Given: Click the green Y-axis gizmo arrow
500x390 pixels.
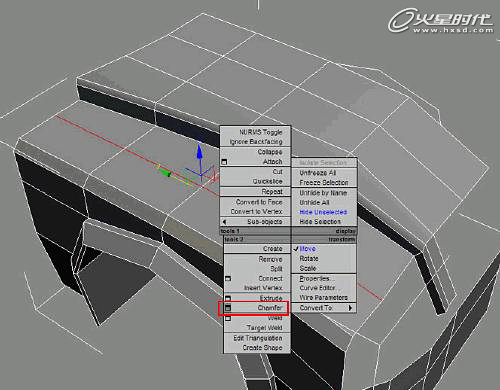Looking at the screenshot, I should [x=164, y=172].
